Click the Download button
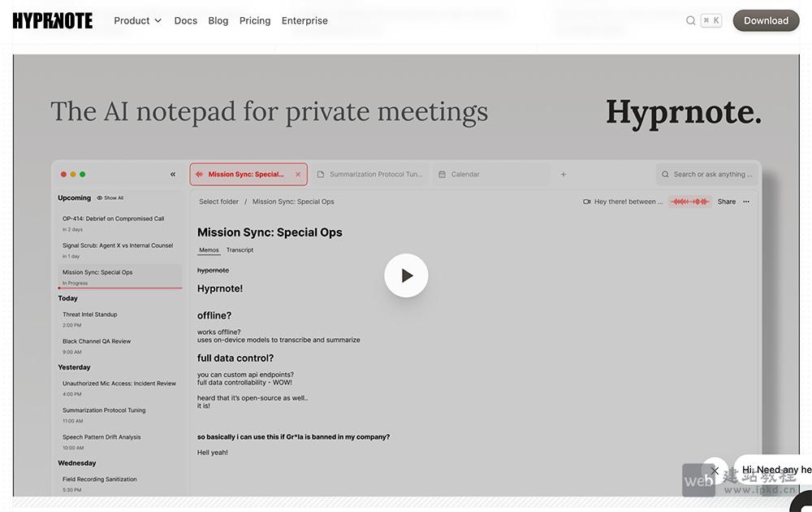The width and height of the screenshot is (812, 512). coord(764,20)
